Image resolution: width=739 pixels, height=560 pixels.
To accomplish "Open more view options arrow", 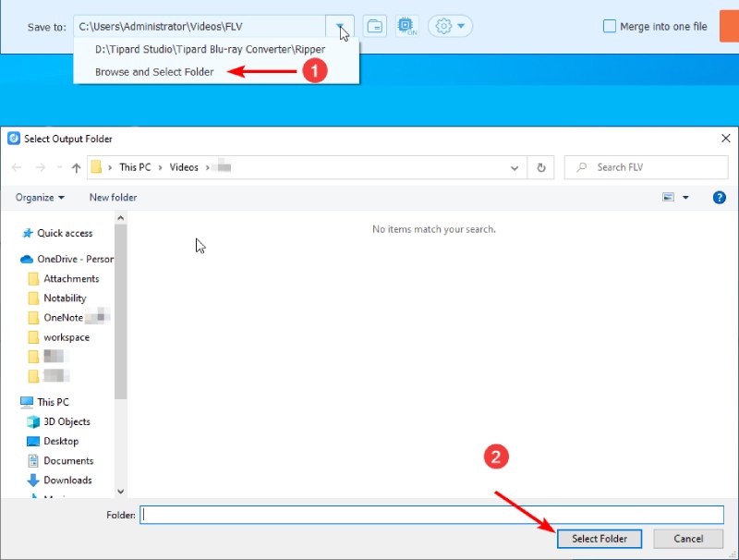I will tap(685, 198).
